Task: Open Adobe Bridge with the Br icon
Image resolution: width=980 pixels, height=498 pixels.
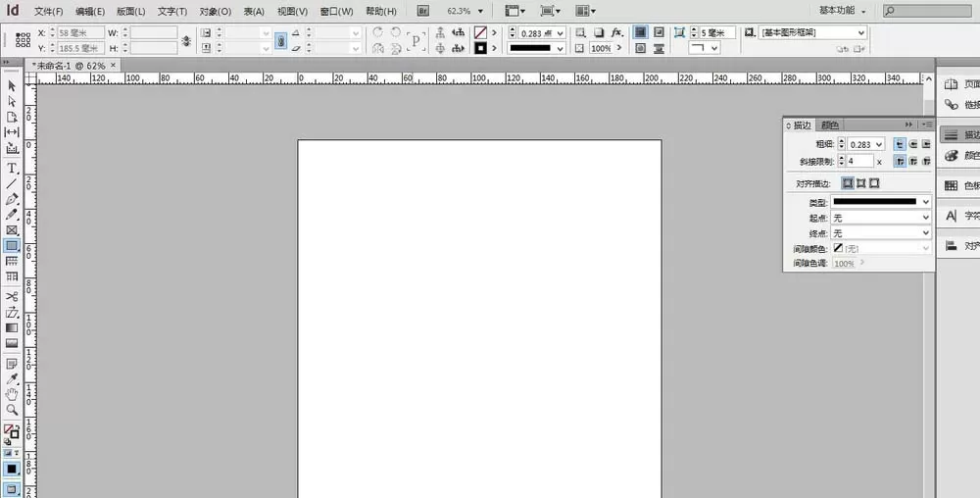Action: [423, 11]
